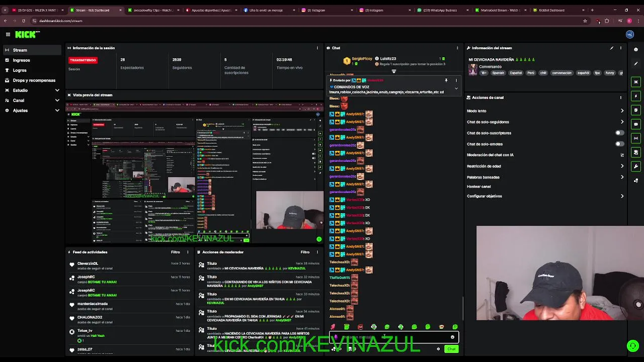The height and width of the screenshot is (362, 644).
Task: Reload the page in browser toolbar
Action: (x=23, y=21)
